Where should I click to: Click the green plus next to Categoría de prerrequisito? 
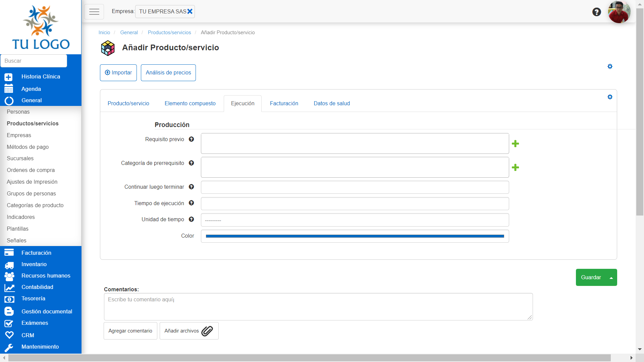pyautogui.click(x=515, y=168)
